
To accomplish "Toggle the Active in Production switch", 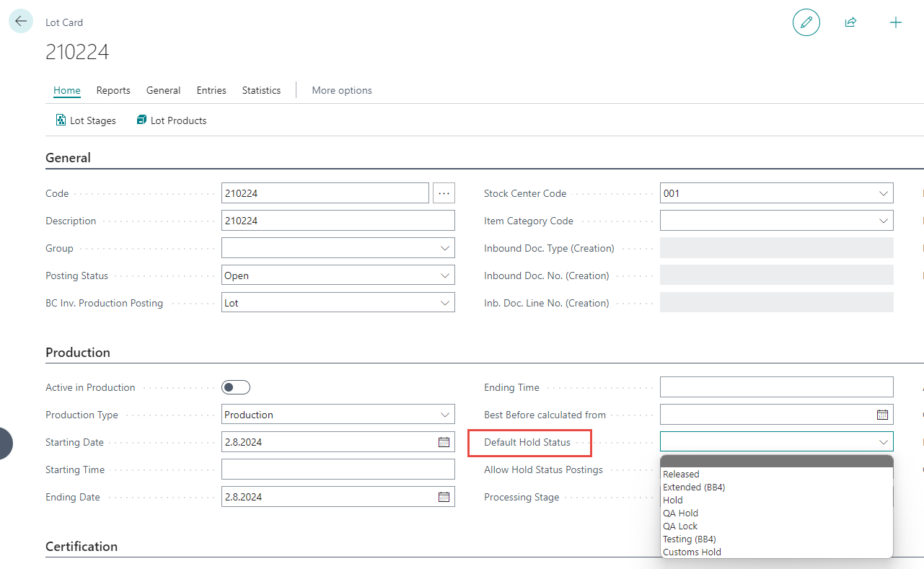I will pos(236,387).
